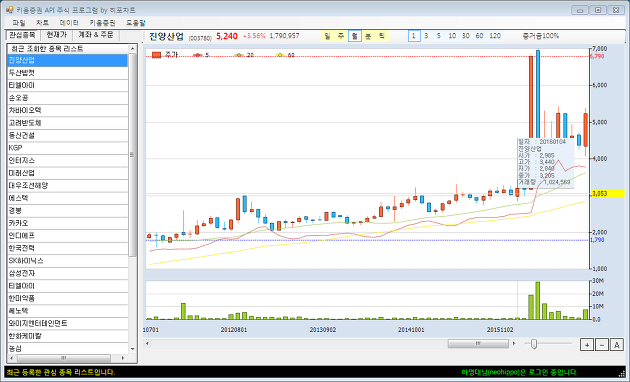Screen dimensions: 630x382
Task: Select 진양산업 in the stock list
Action: click(68, 61)
